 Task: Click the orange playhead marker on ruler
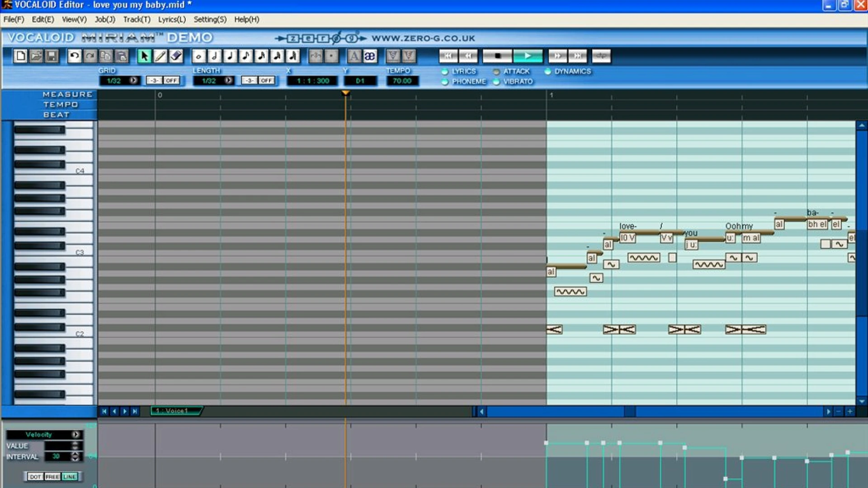point(345,93)
